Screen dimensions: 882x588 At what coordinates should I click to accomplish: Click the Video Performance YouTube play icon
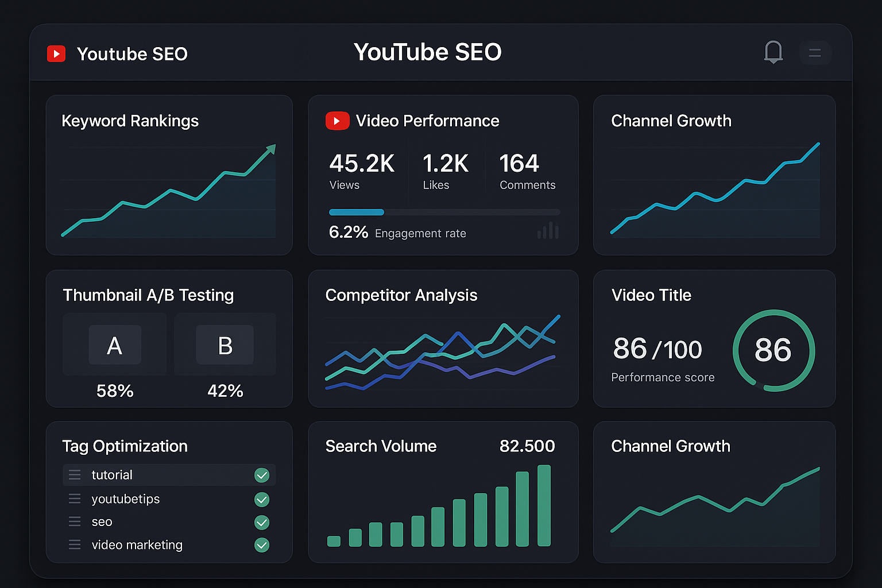[337, 121]
